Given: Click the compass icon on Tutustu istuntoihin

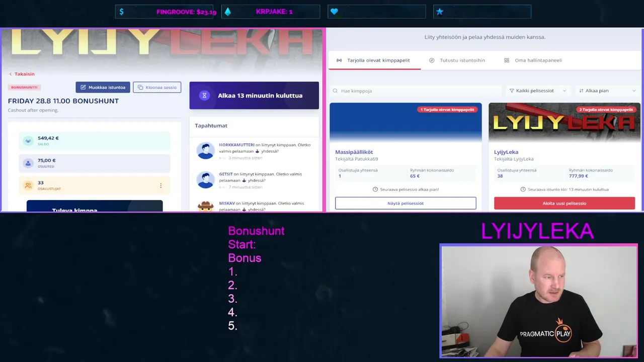Looking at the screenshot, I should (x=432, y=60).
